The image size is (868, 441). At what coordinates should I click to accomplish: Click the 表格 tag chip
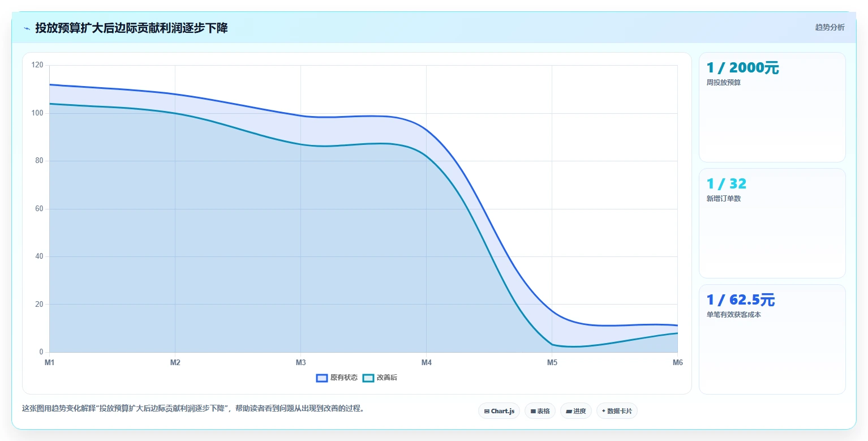(x=540, y=411)
